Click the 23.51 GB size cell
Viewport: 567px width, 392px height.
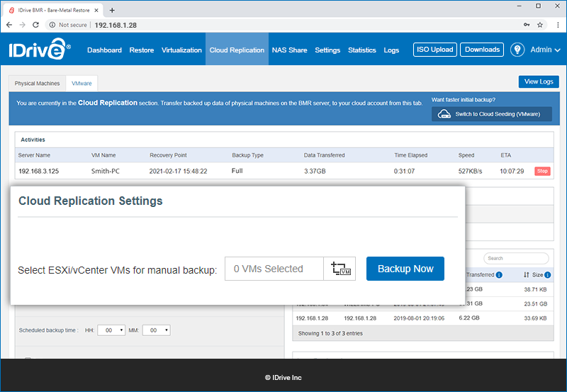click(536, 304)
